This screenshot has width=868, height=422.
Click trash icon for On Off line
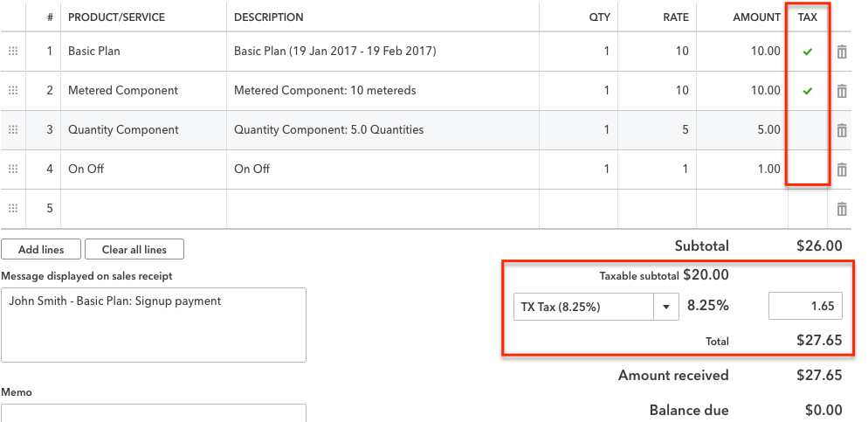click(842, 169)
